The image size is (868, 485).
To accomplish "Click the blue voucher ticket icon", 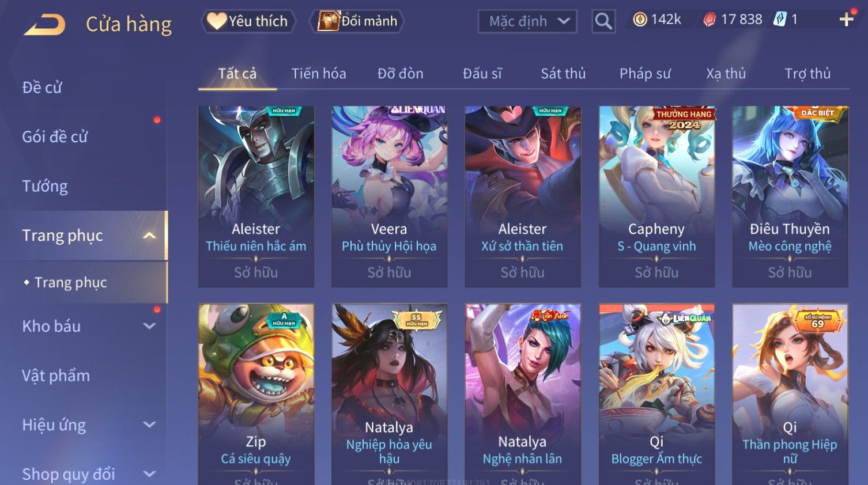I will 780,20.
